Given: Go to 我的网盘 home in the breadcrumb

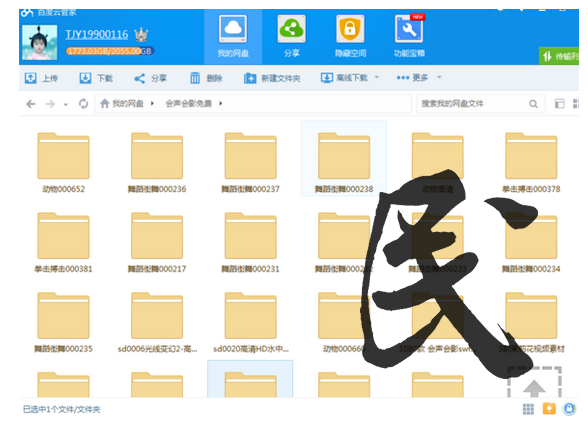Looking at the screenshot, I should point(122,104).
